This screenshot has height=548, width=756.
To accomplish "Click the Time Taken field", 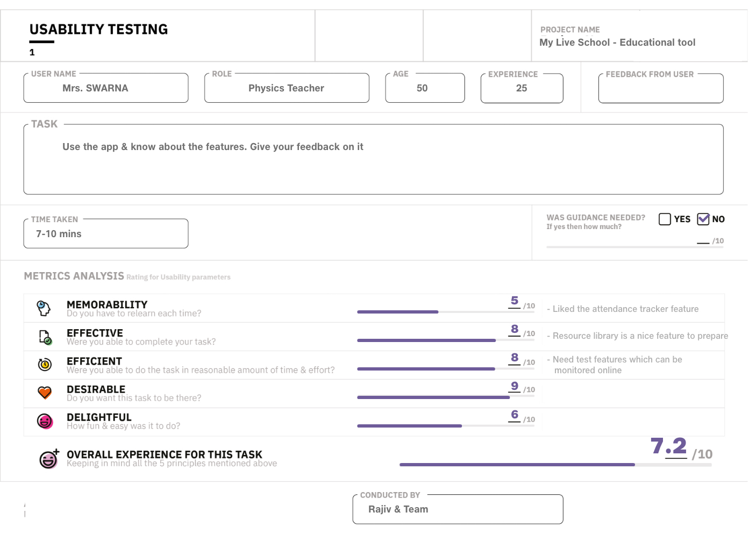I will click(x=106, y=234).
